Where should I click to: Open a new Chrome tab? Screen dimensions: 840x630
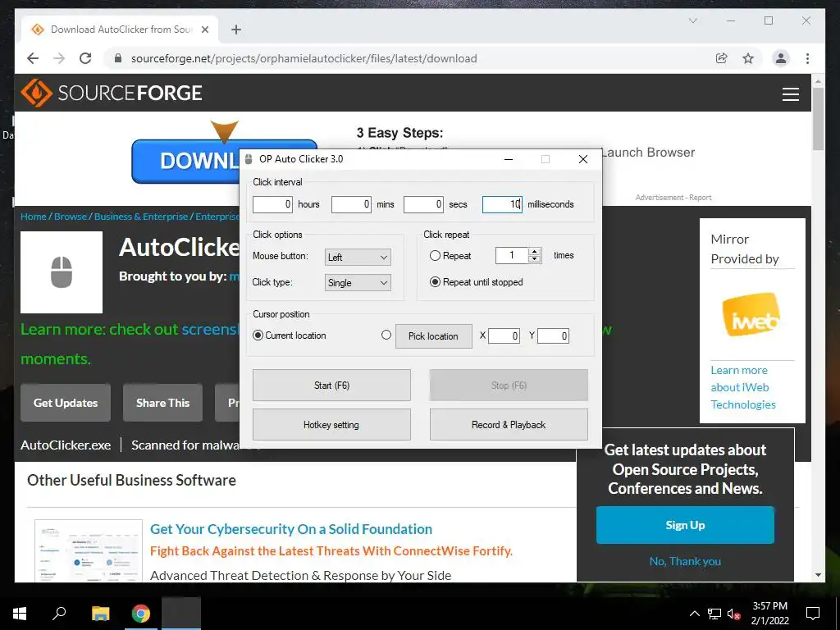(x=236, y=30)
